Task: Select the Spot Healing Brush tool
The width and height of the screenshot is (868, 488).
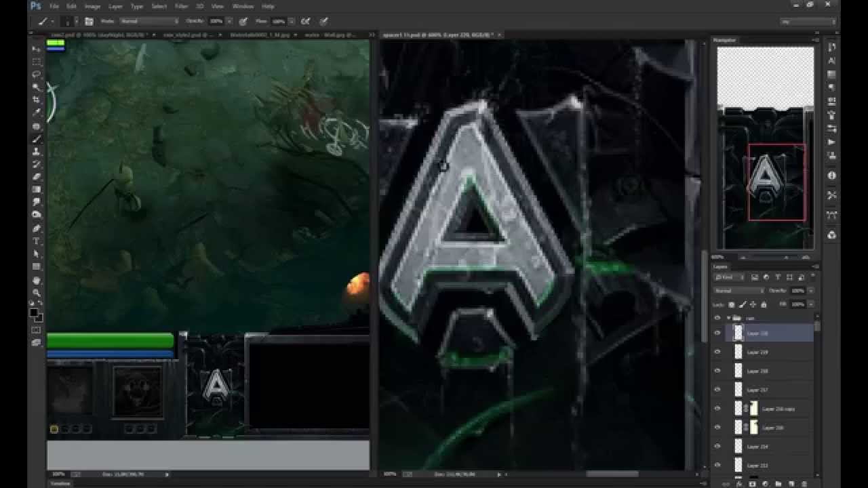Action: click(37, 126)
